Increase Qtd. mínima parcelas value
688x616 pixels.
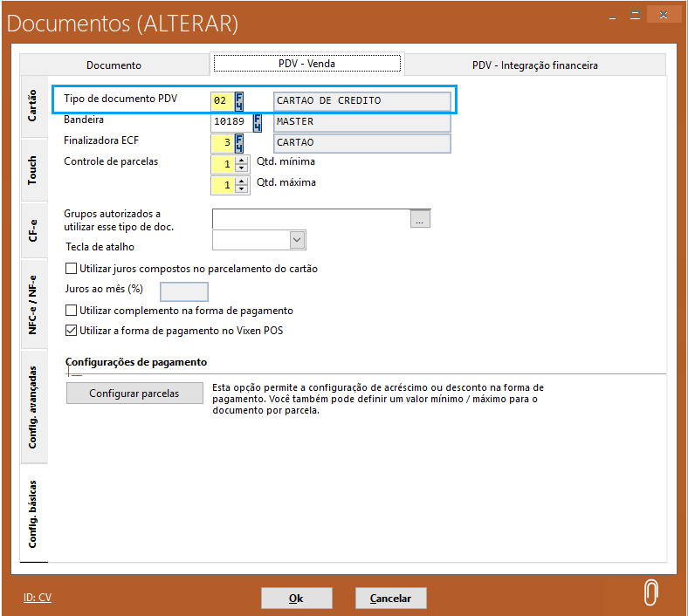tap(242, 160)
